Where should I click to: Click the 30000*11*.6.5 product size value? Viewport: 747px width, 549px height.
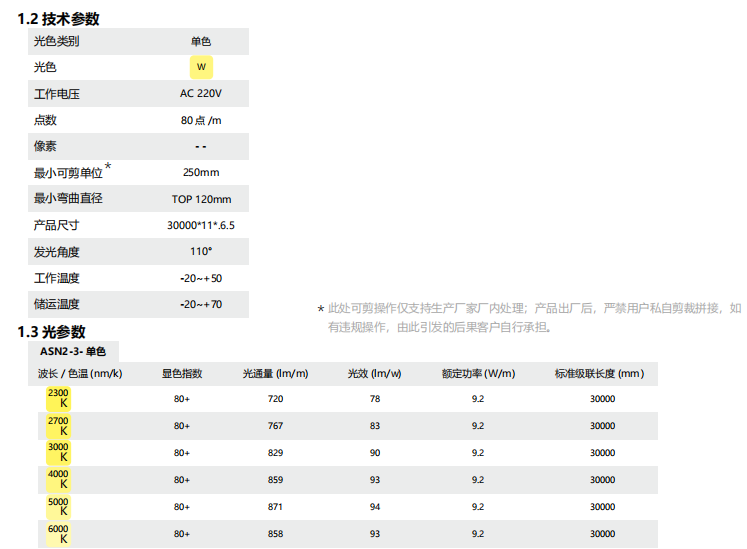pyautogui.click(x=201, y=225)
